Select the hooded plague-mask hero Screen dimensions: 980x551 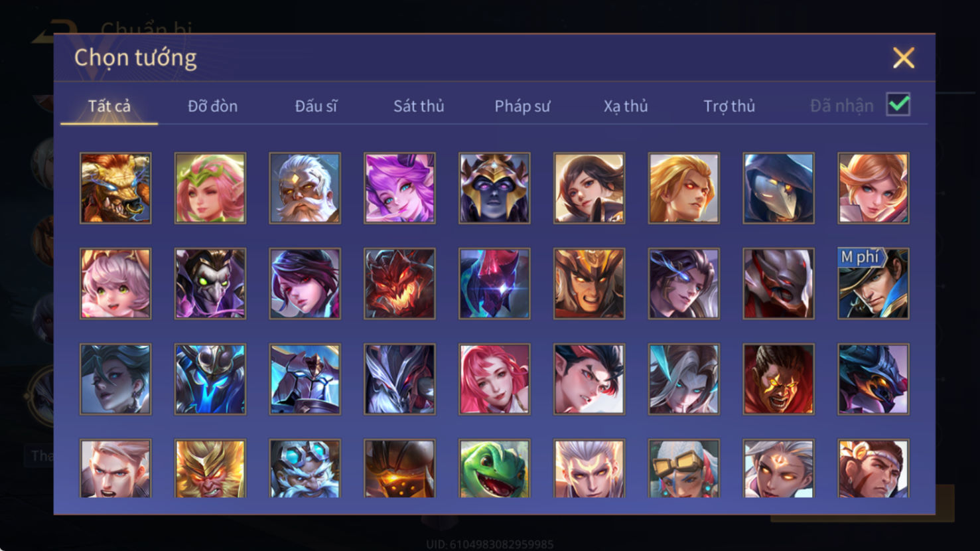778,188
